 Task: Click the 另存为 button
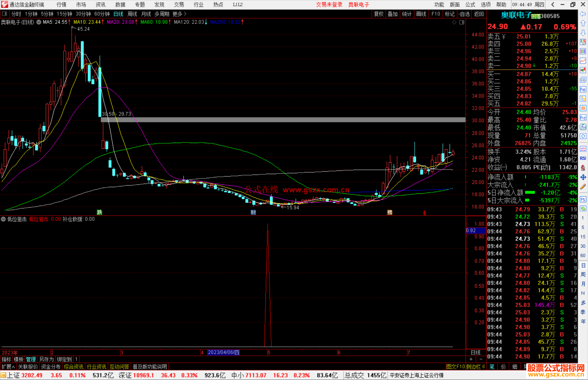click(46, 359)
